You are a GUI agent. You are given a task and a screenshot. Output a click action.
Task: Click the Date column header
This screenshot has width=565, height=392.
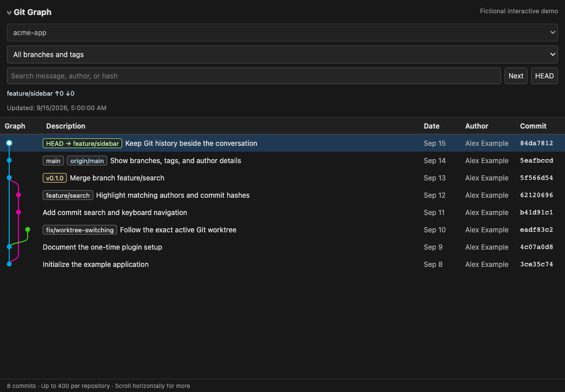click(431, 126)
